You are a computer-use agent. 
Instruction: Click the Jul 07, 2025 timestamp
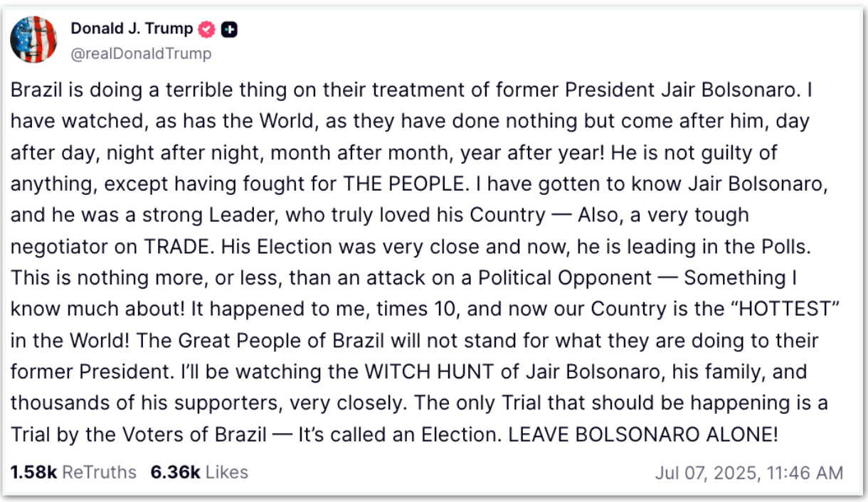748,473
